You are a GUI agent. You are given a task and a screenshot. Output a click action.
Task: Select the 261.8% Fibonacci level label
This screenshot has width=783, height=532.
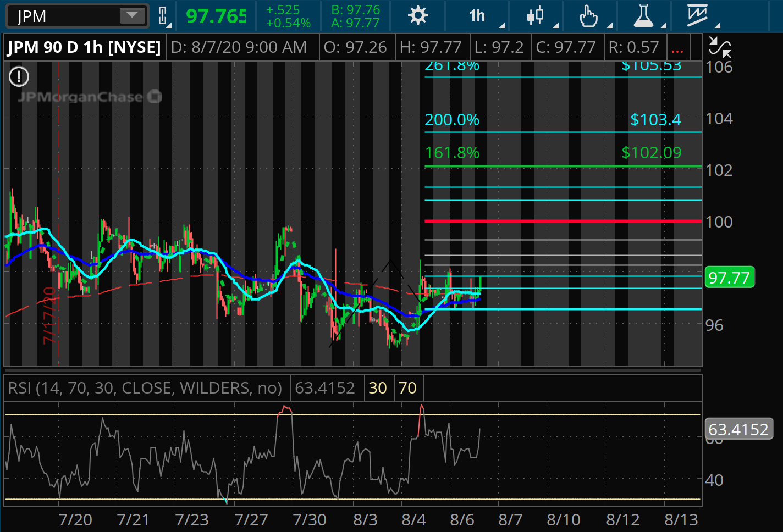pos(452,66)
